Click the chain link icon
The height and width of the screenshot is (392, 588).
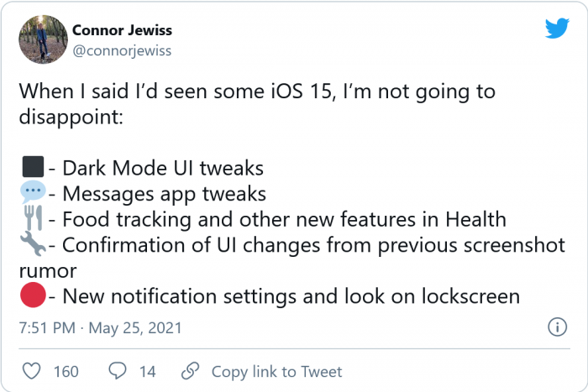coord(191,371)
